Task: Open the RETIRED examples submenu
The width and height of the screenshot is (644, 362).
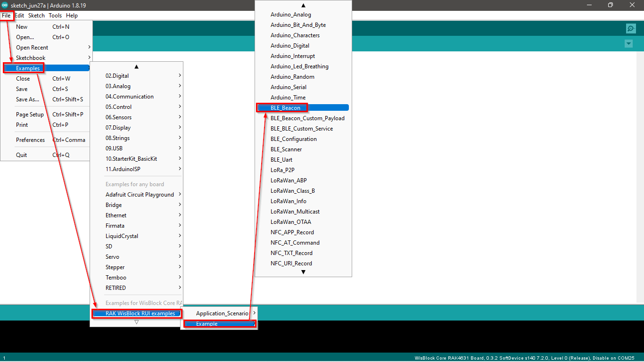Action: [x=136, y=288]
